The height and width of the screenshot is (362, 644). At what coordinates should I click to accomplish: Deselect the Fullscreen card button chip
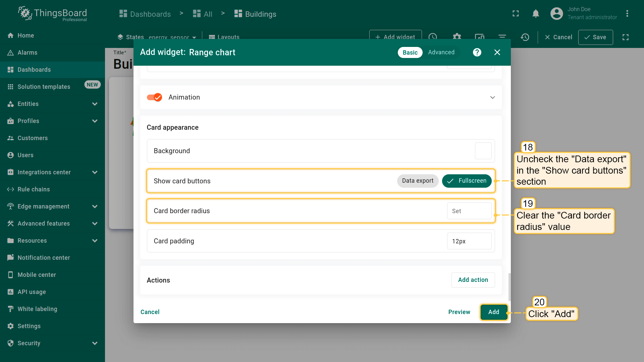[x=467, y=181]
